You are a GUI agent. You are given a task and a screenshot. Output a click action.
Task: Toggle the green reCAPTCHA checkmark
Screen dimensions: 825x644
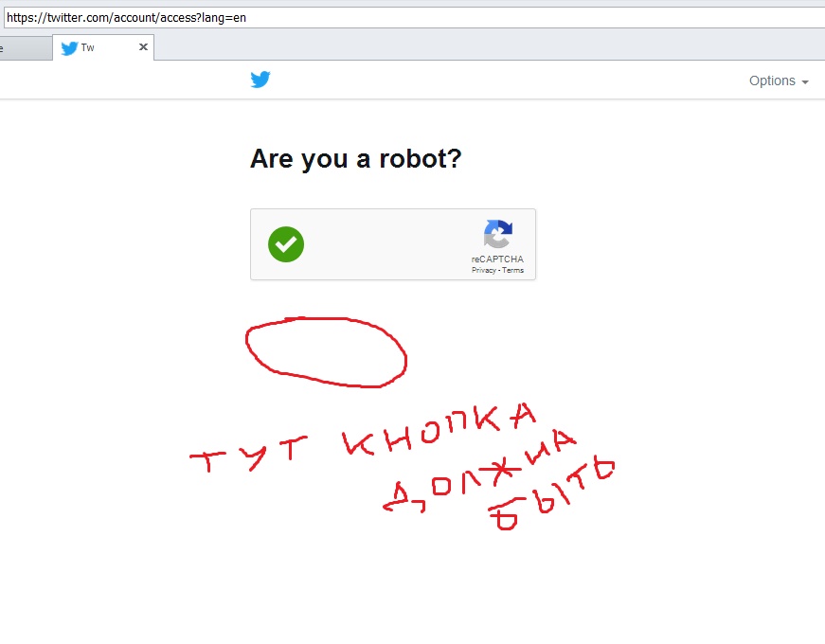[286, 244]
